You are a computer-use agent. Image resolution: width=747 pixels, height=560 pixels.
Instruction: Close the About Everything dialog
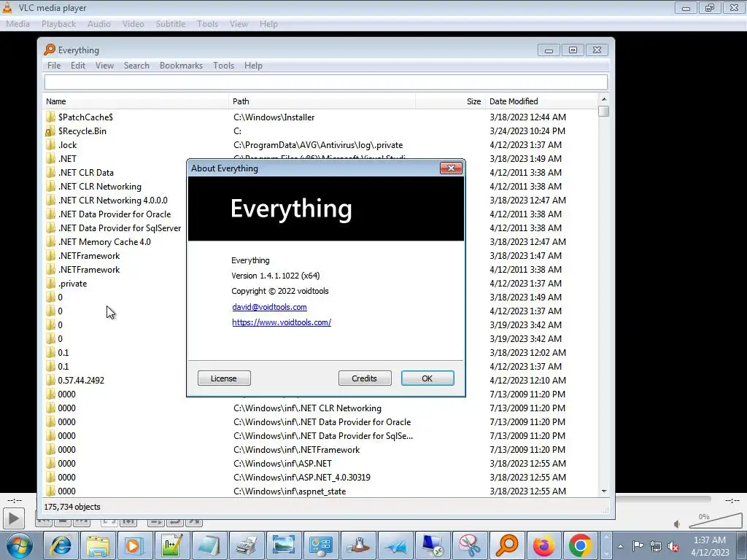pos(451,168)
